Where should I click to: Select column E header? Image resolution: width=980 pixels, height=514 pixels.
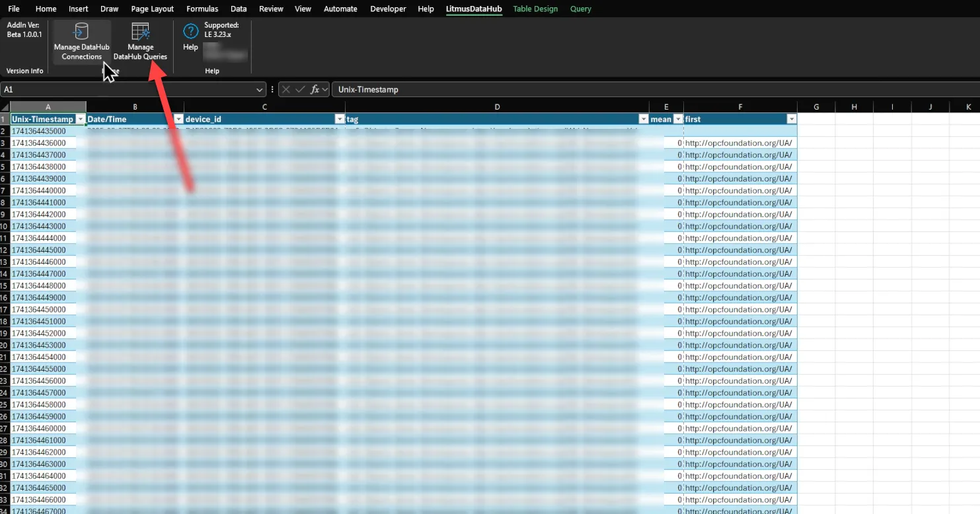666,107
